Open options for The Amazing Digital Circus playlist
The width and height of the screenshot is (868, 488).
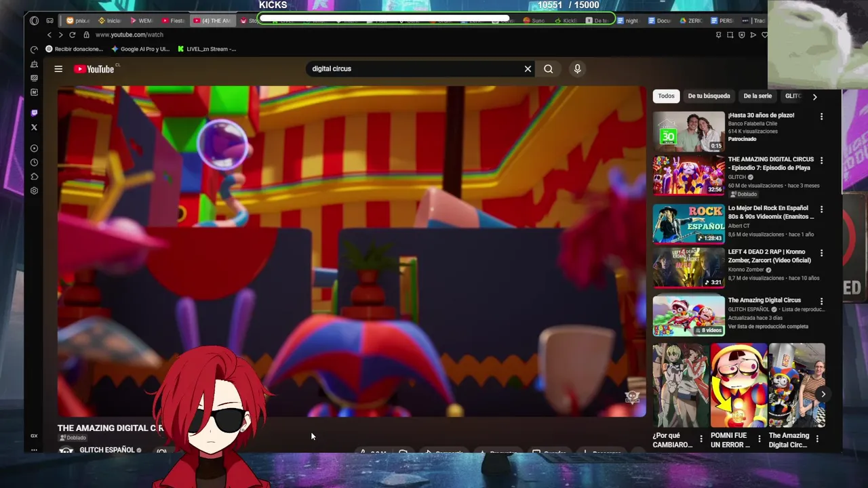coord(821,301)
